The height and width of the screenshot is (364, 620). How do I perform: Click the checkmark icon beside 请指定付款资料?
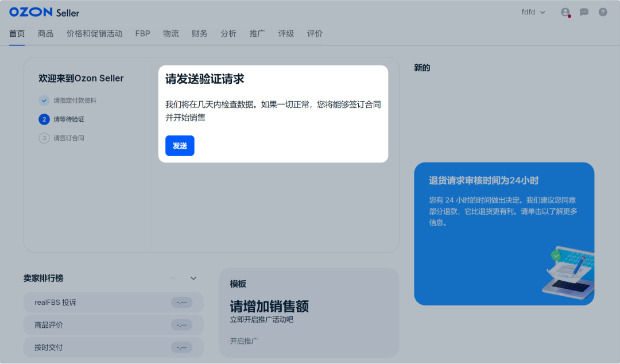coord(44,100)
